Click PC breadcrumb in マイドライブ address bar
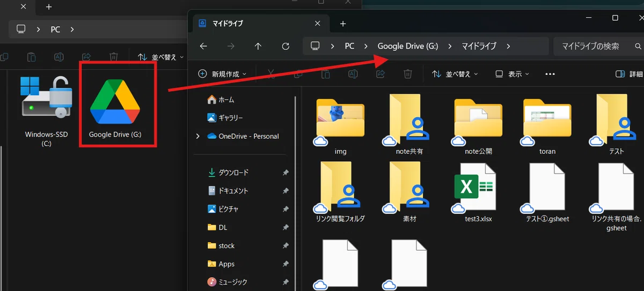644x291 pixels. tap(349, 46)
